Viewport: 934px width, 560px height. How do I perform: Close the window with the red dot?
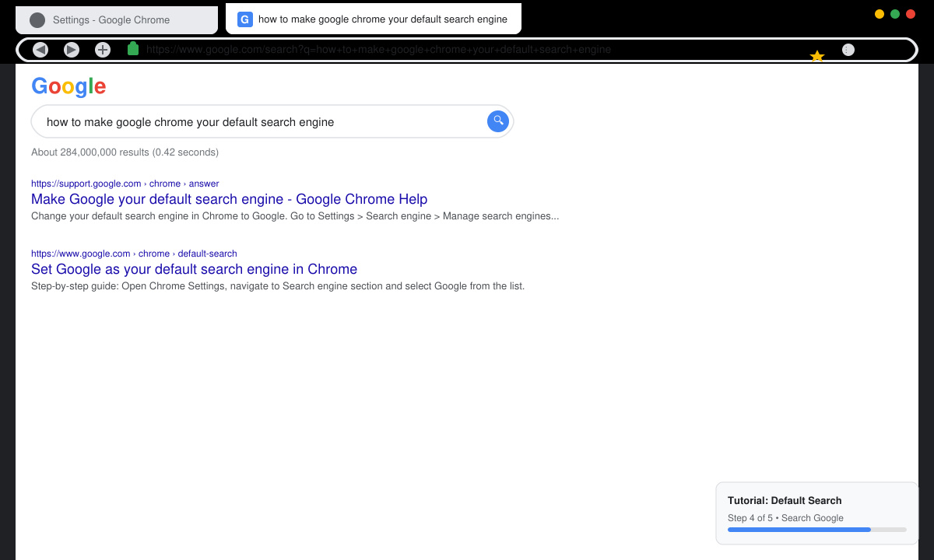coord(911,14)
